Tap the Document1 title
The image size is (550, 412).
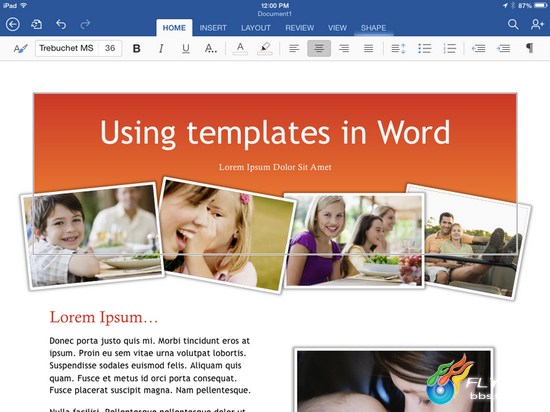coord(275,14)
